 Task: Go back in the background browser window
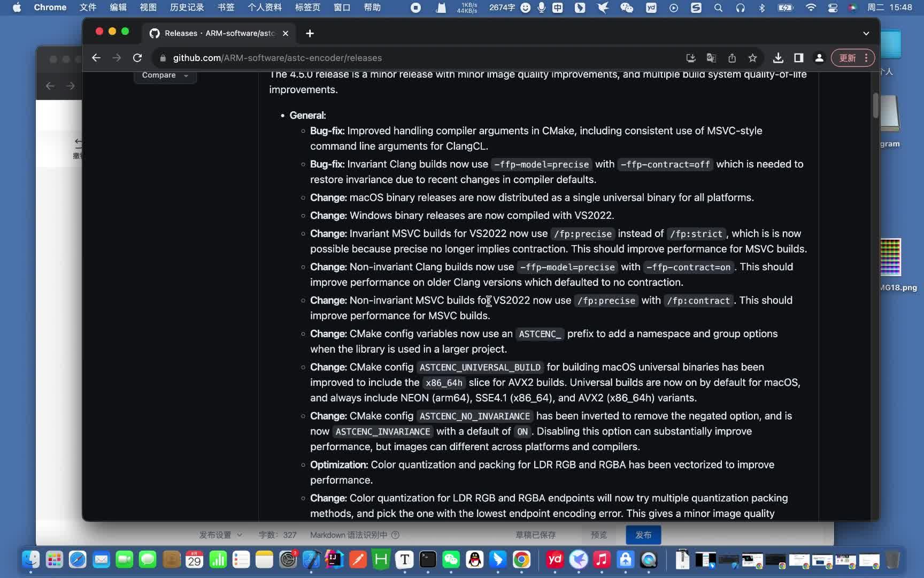(50, 86)
